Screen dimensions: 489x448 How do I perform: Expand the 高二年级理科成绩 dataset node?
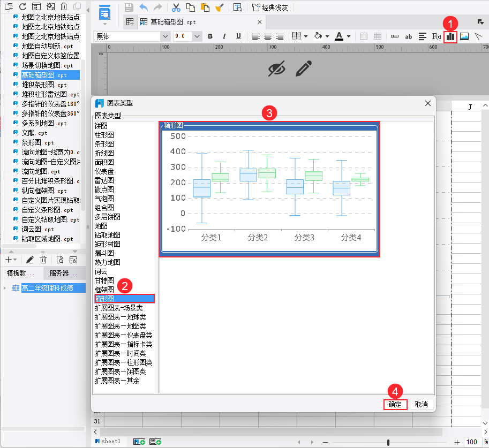coord(5,288)
